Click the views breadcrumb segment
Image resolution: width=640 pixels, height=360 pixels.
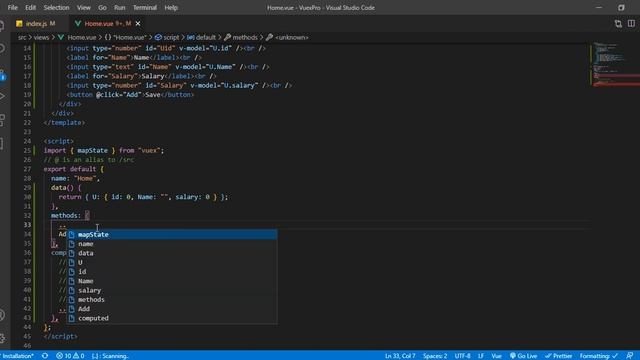click(41, 37)
